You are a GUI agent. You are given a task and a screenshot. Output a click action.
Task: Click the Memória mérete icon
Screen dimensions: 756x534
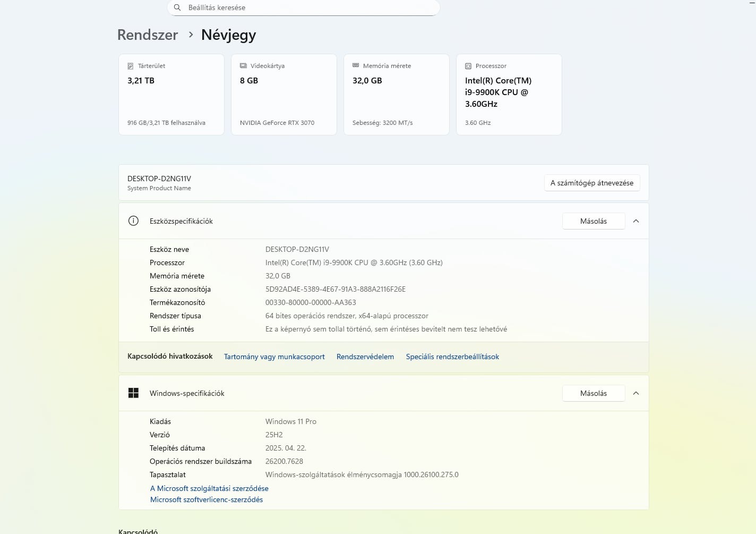tap(356, 66)
